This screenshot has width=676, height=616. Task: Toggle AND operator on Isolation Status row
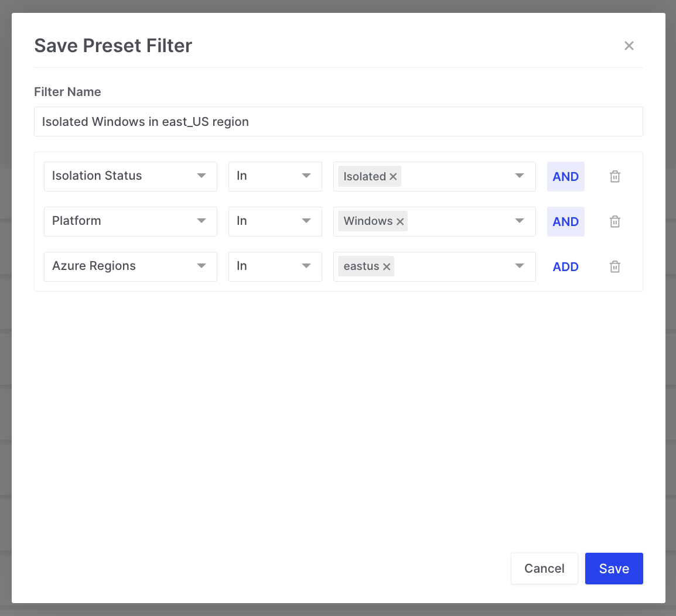coord(565,176)
